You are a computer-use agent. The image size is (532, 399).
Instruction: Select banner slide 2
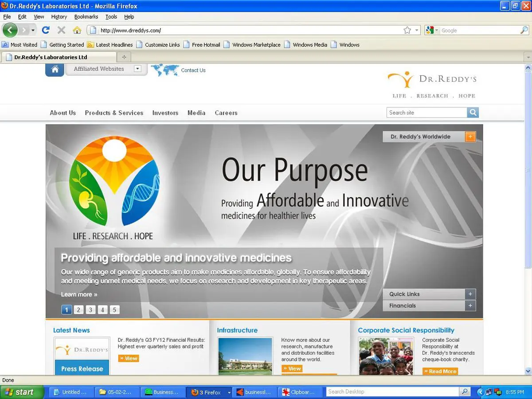coord(78,310)
